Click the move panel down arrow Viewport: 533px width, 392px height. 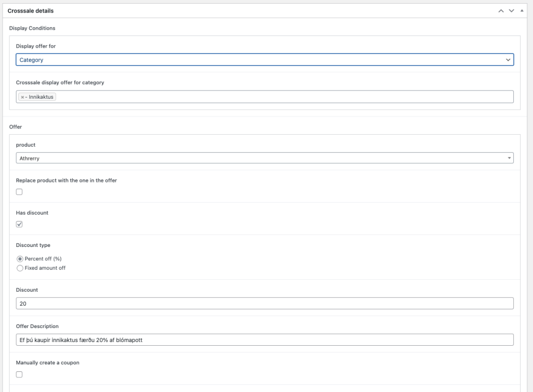[x=511, y=11]
